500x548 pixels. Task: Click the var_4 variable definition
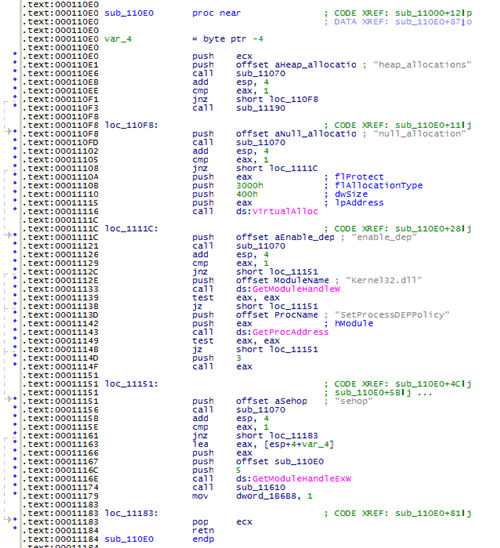(118, 39)
